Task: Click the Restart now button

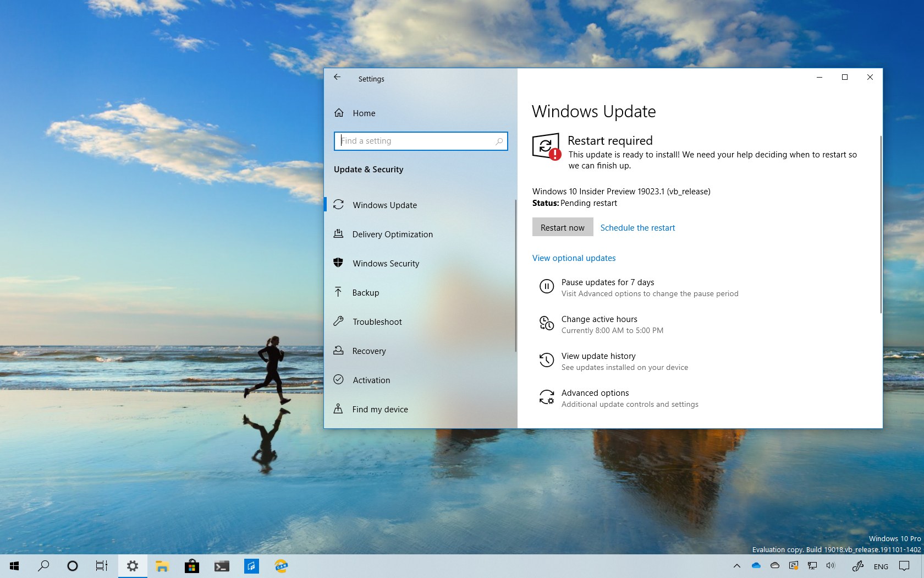Action: tap(562, 227)
